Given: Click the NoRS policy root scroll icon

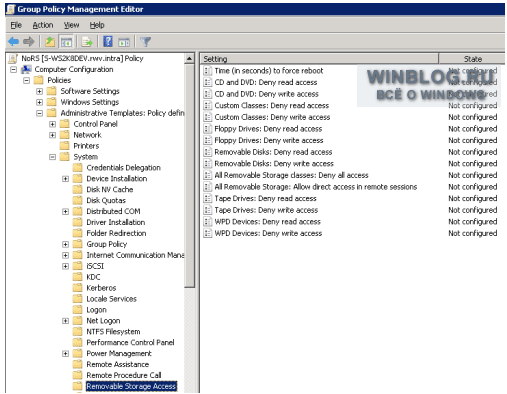Looking at the screenshot, I should point(13,59).
